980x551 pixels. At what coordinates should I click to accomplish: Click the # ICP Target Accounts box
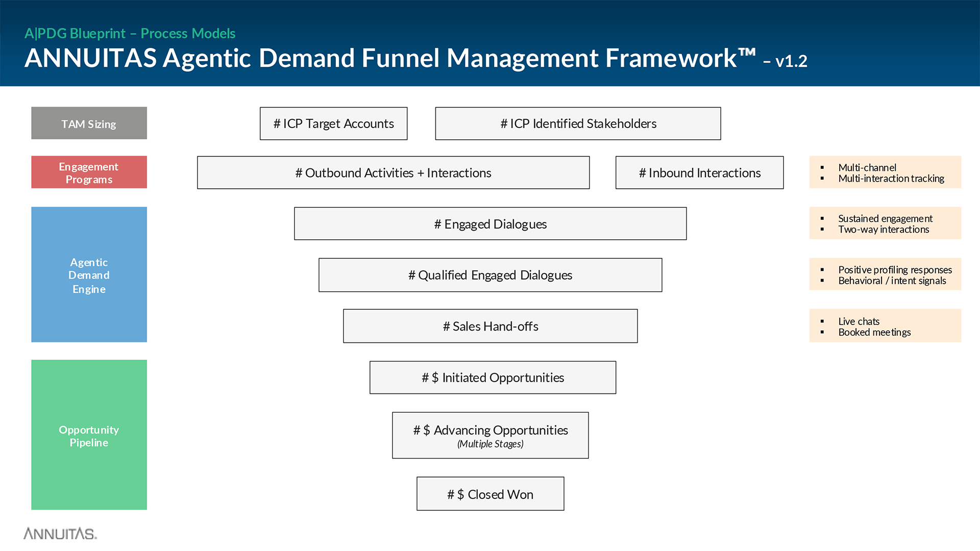[333, 123]
